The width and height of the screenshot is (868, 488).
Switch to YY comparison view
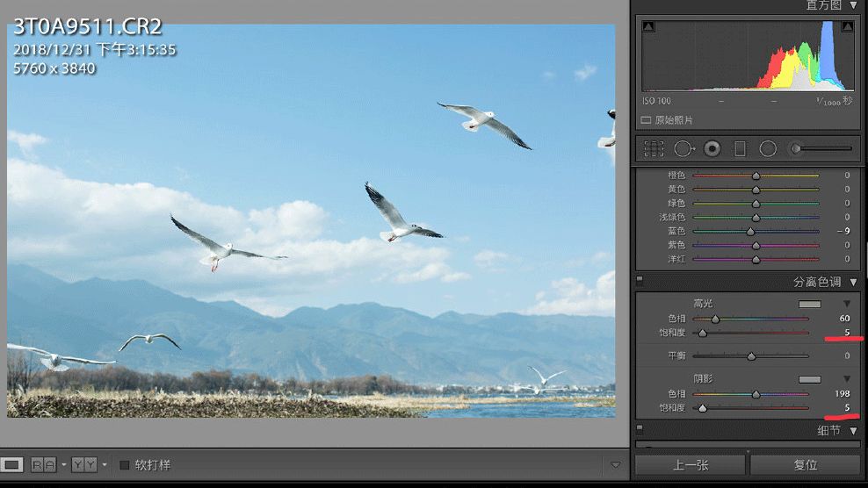(84, 465)
